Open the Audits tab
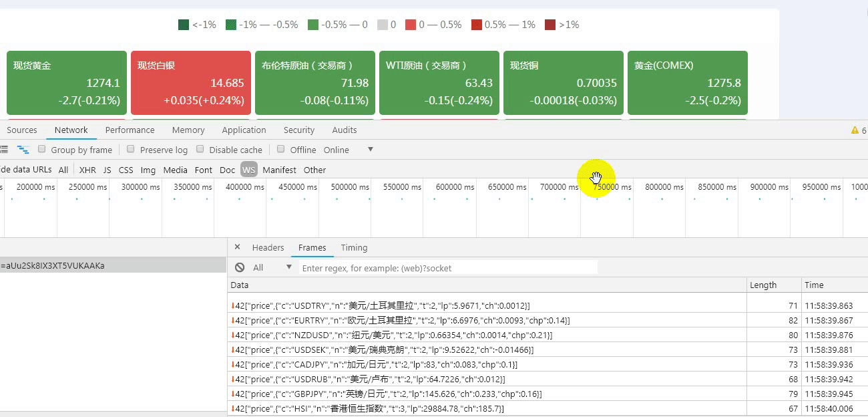This screenshot has height=417, width=868. click(x=345, y=130)
